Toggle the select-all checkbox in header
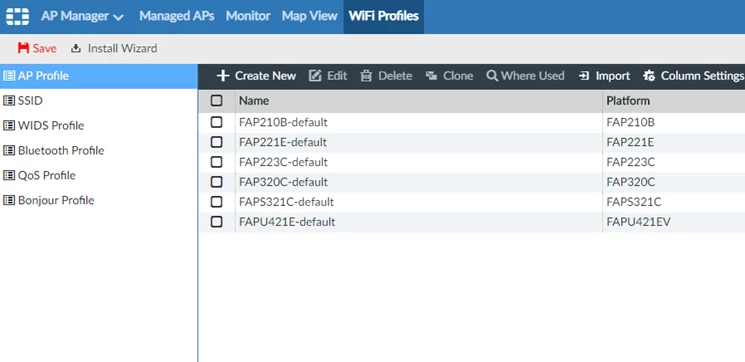 (x=216, y=100)
